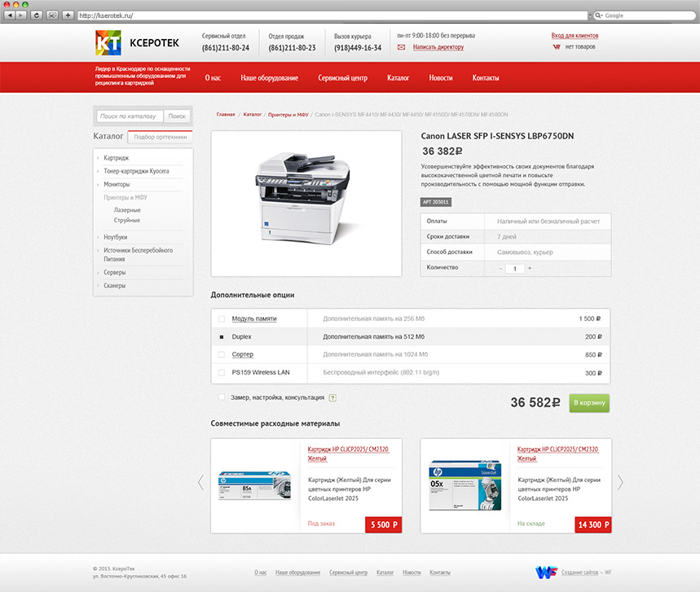Open the Модуль памяти option link

coord(254,318)
